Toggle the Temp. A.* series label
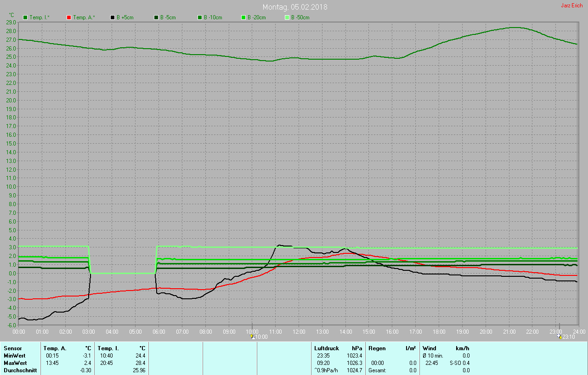588x375 pixels. point(84,17)
